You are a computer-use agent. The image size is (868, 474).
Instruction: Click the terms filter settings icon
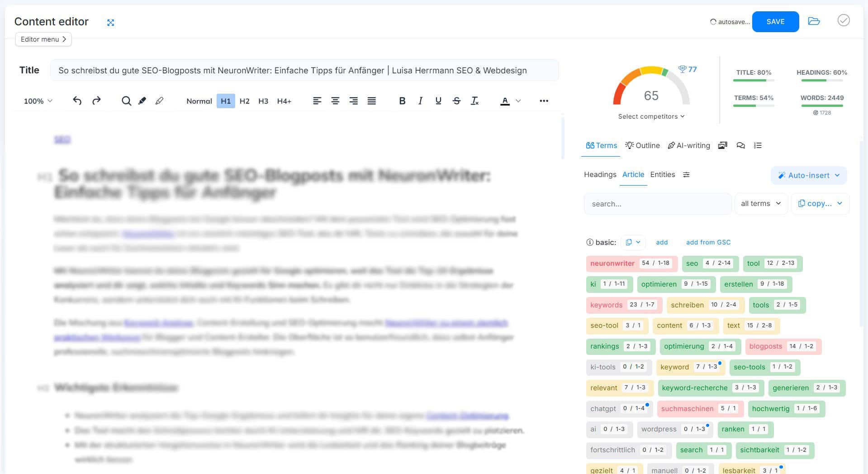(686, 175)
